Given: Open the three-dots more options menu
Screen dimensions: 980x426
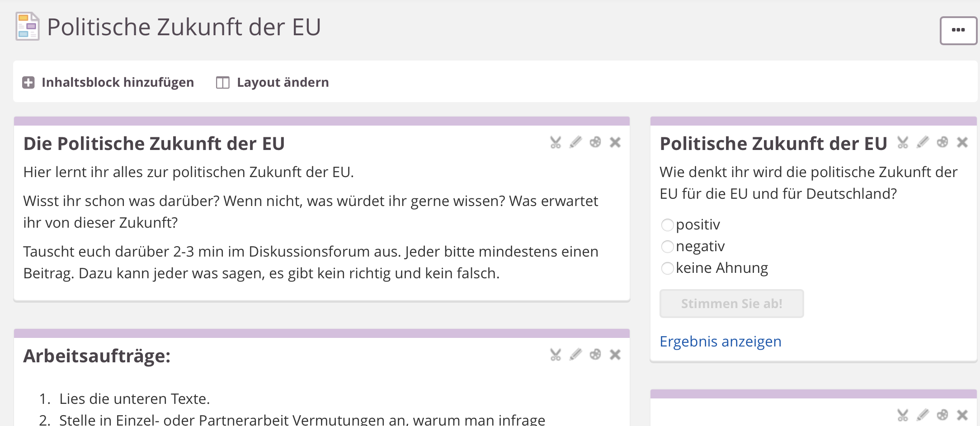Looking at the screenshot, I should (958, 30).
